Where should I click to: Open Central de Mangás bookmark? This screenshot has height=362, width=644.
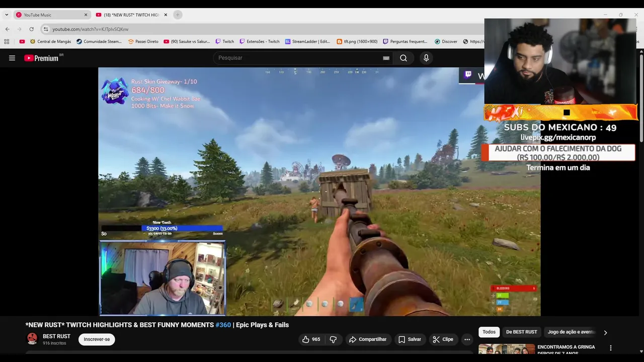click(x=50, y=42)
